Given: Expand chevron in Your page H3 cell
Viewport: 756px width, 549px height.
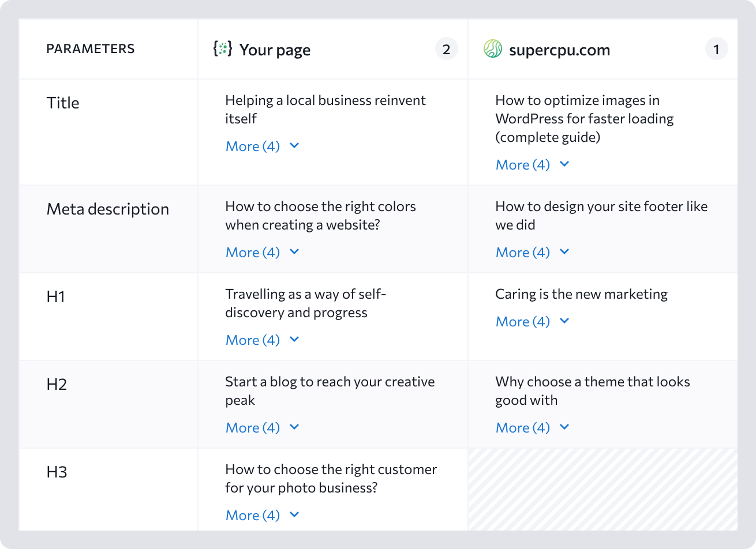Looking at the screenshot, I should point(294,515).
